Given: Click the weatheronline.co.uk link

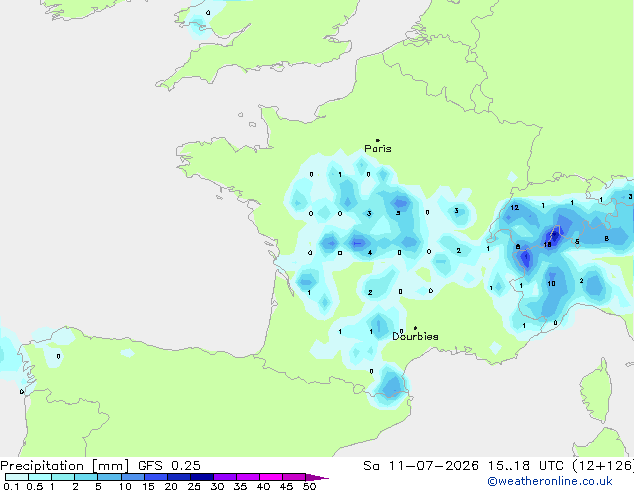Looking at the screenshot, I should tap(550, 482).
